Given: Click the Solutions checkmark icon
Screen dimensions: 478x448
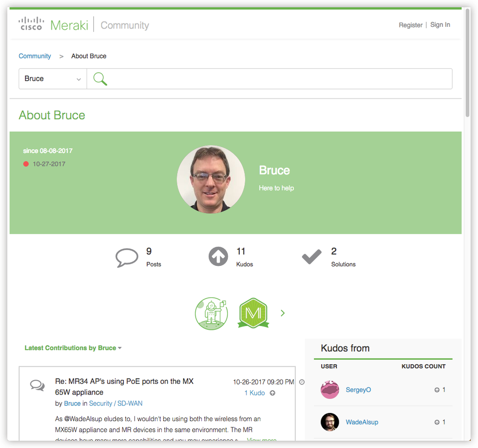Looking at the screenshot, I should pyautogui.click(x=311, y=257).
